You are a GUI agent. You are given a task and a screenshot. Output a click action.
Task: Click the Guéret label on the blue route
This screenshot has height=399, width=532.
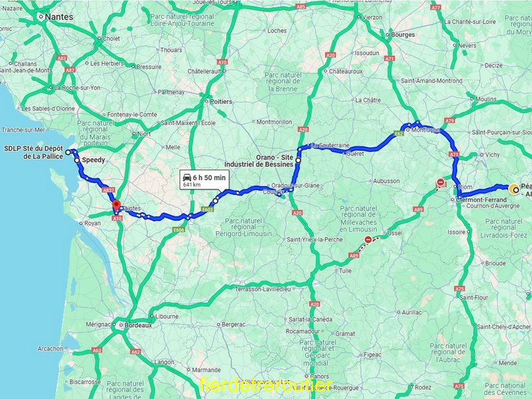355,154
